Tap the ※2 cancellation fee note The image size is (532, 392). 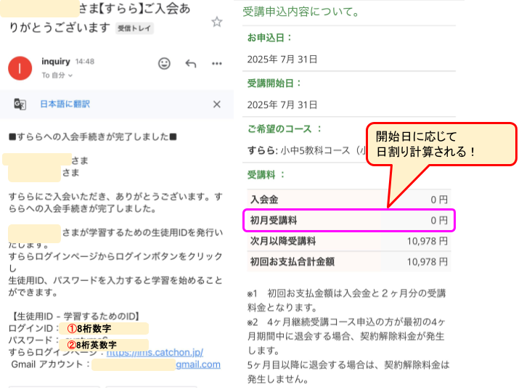click(x=346, y=336)
